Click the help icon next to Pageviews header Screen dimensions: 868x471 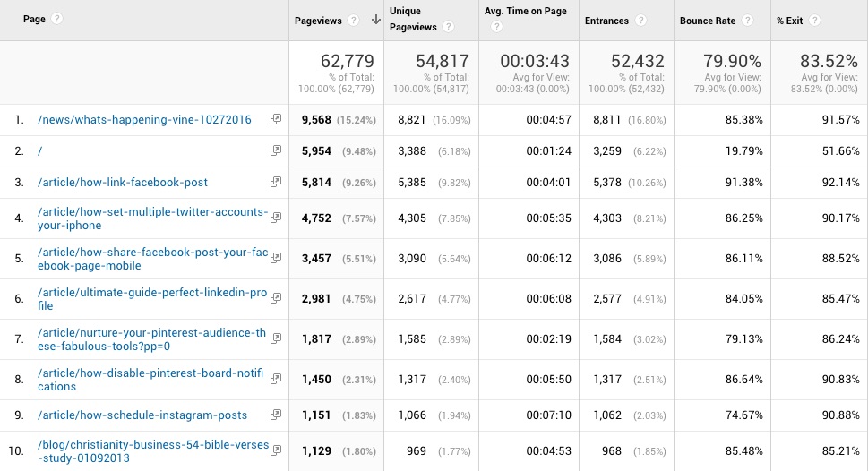coord(354,21)
